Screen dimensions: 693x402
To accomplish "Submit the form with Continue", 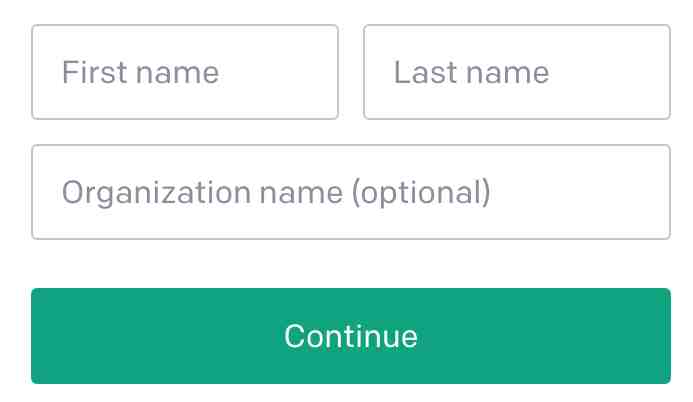I will point(350,336).
